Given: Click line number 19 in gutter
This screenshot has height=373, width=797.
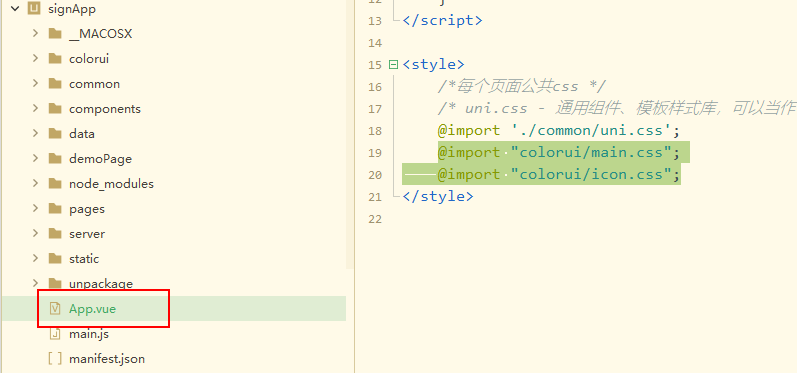Looking at the screenshot, I should pos(375,153).
